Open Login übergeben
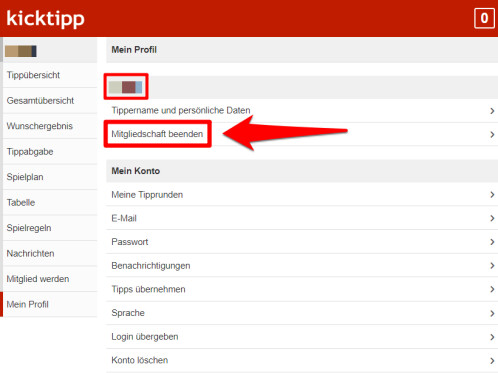The width and height of the screenshot is (498, 373). (302, 337)
